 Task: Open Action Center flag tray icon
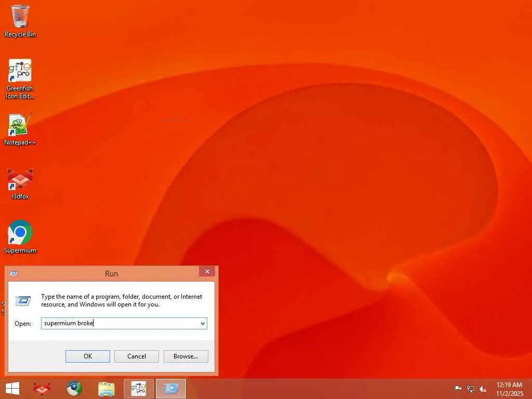pos(458,389)
